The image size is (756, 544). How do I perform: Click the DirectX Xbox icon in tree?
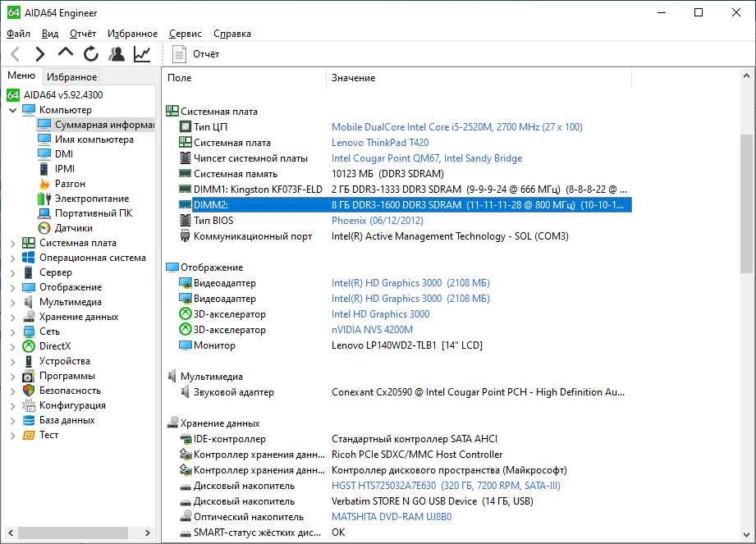pos(29,346)
